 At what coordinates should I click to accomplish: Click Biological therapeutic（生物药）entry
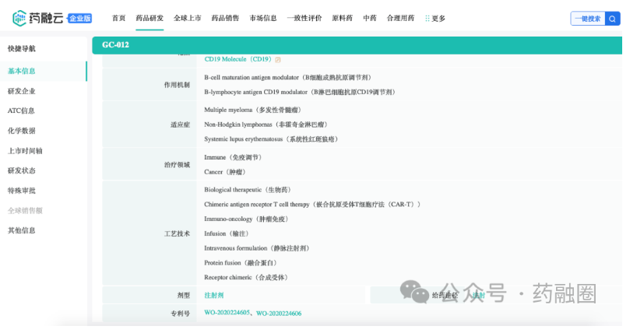[248, 190]
